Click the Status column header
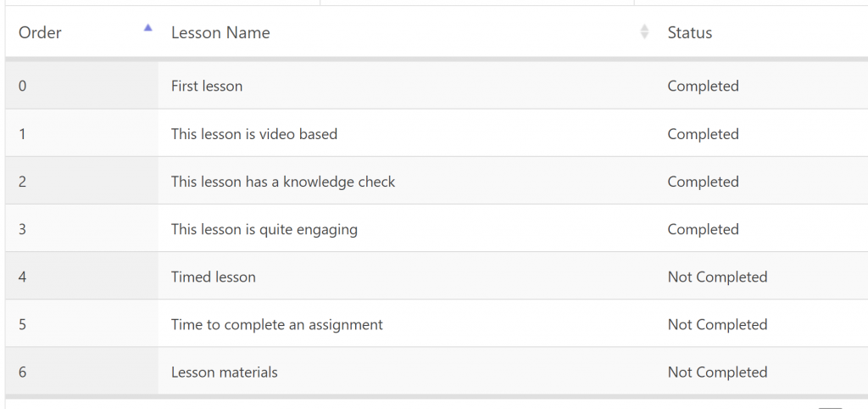 click(x=690, y=33)
